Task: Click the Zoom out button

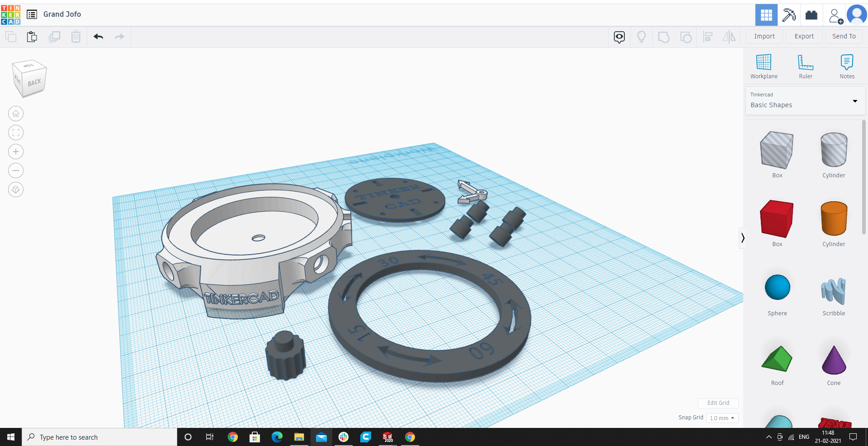Action: (16, 171)
